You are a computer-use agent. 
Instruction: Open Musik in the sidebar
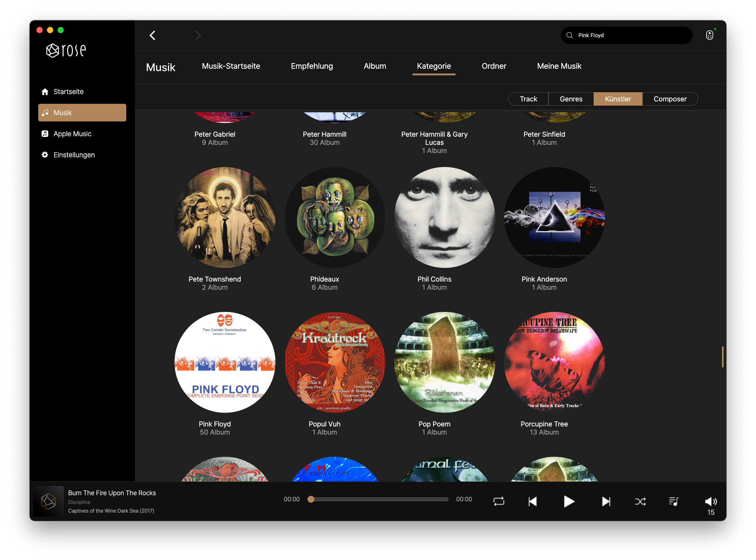(82, 112)
